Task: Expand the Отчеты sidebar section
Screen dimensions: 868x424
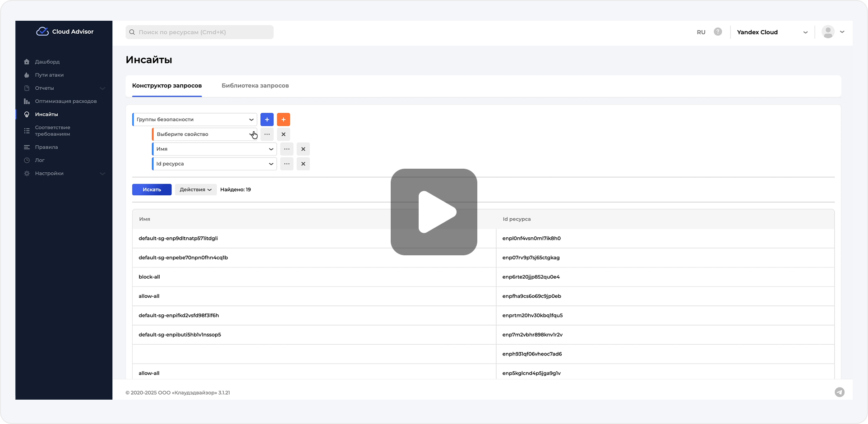Action: (x=64, y=88)
